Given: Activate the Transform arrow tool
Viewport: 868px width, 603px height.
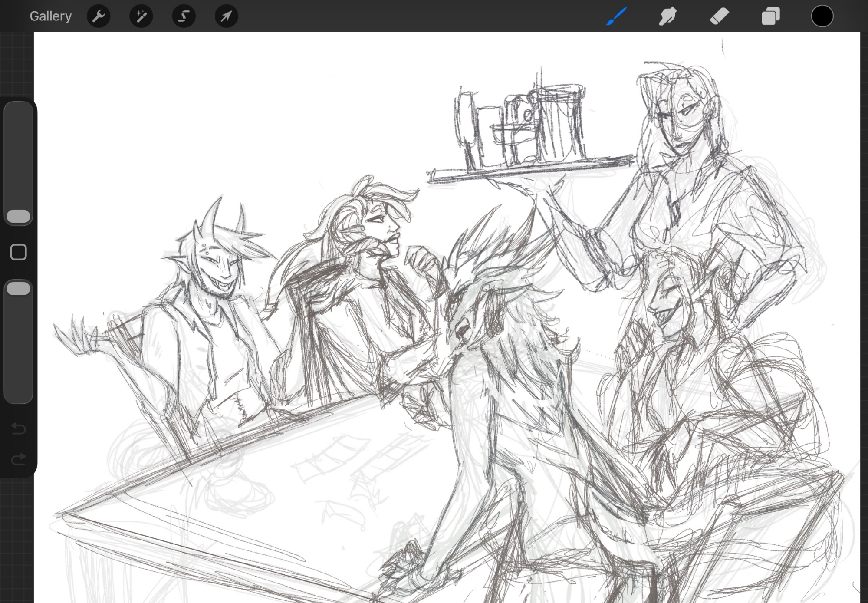Looking at the screenshot, I should click(226, 16).
